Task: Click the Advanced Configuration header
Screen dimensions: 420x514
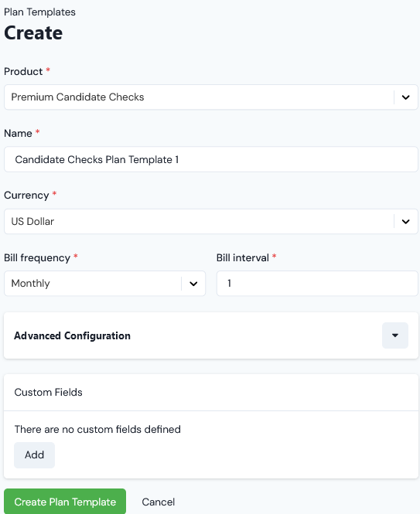Action: [72, 335]
